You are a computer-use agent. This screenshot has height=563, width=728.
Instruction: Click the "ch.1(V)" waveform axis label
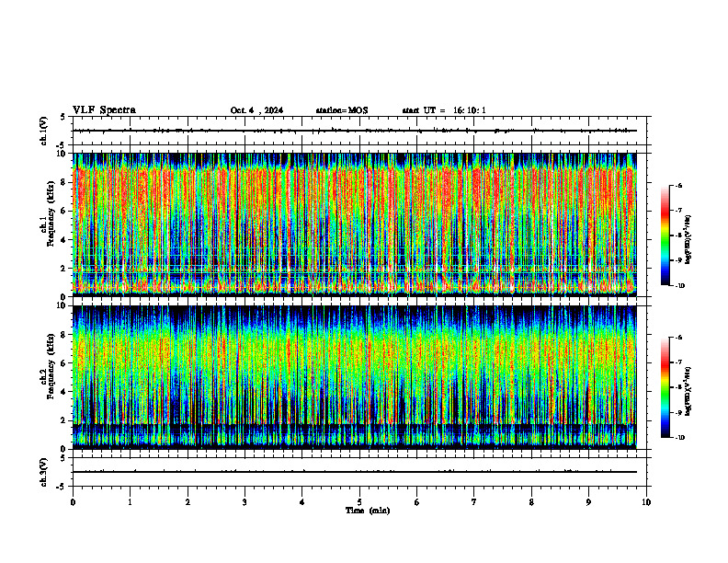[43, 131]
